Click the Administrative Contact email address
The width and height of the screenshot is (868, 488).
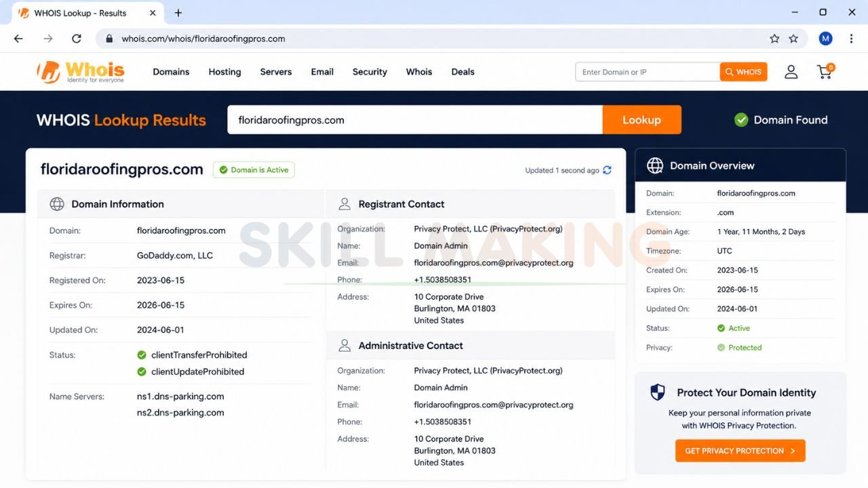[494, 405]
